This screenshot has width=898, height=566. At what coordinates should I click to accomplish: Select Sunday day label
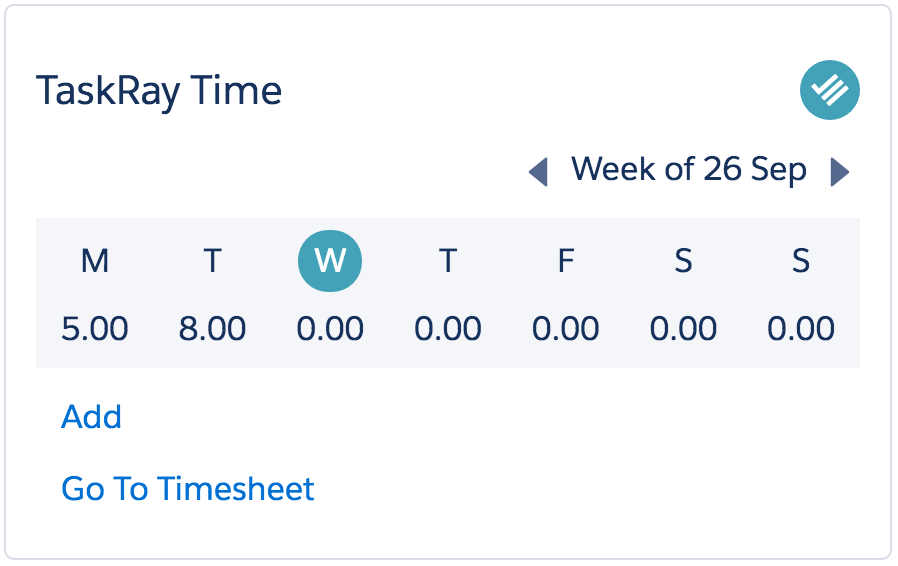801,261
